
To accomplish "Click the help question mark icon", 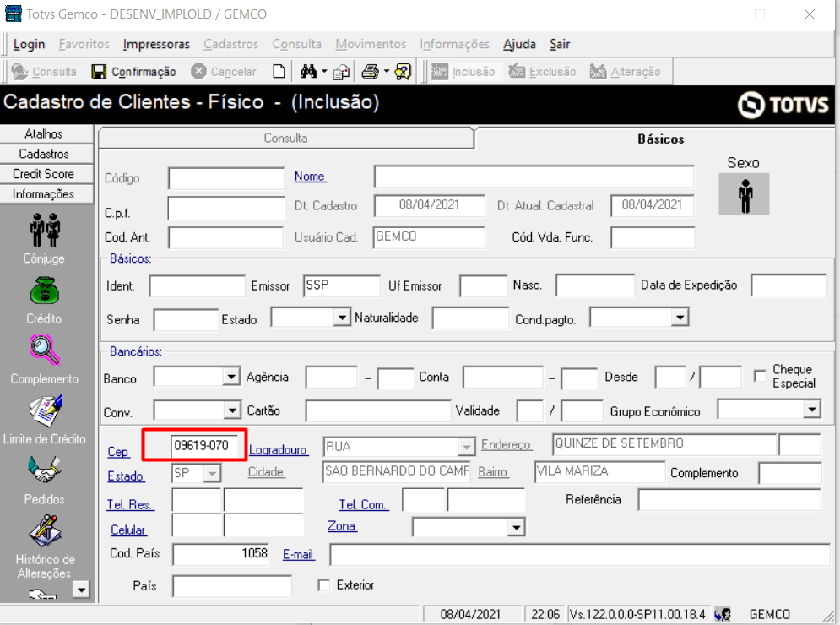I will 403,71.
